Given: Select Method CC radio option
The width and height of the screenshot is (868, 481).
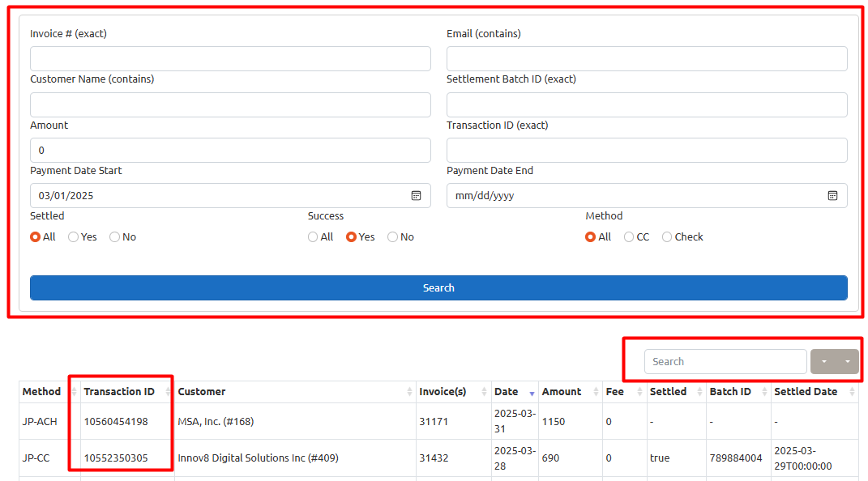Looking at the screenshot, I should pos(629,237).
